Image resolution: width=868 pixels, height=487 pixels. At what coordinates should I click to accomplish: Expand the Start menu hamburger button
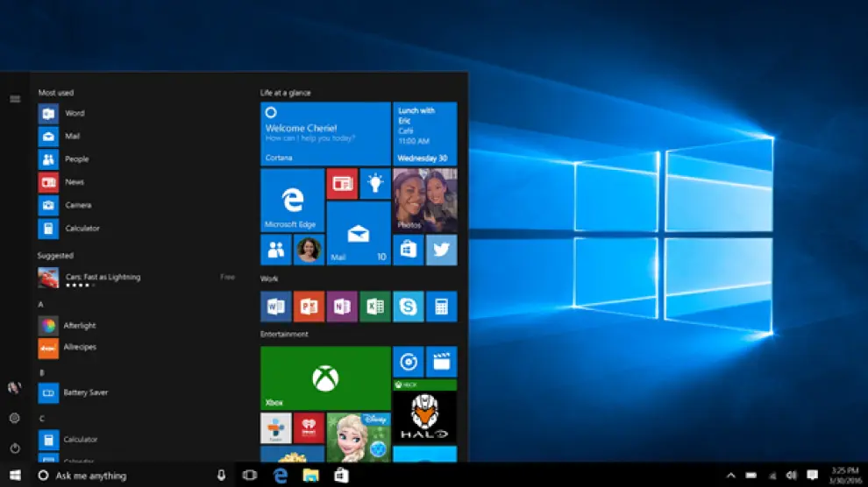[15, 99]
